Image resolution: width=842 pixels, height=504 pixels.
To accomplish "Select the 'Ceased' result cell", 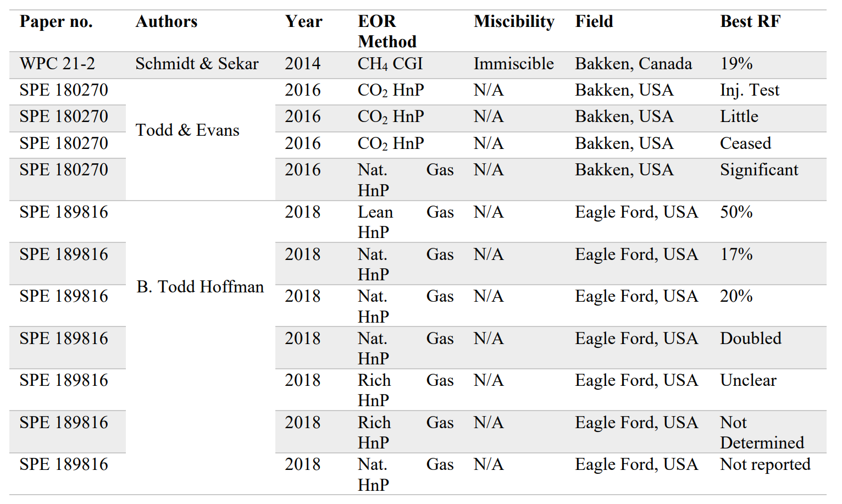I will point(745,143).
